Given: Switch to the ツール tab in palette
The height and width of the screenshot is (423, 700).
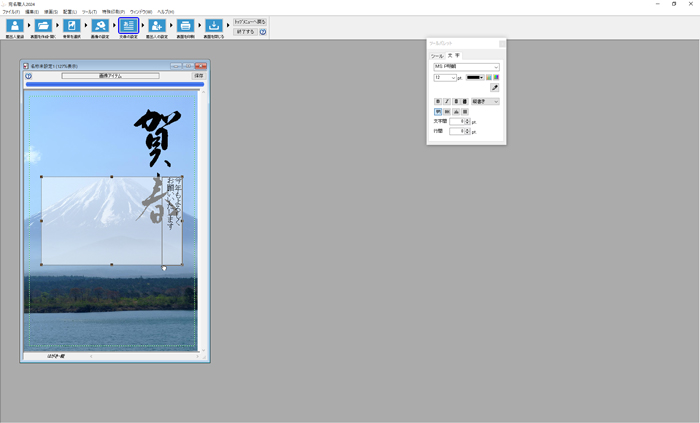Looking at the screenshot, I should [437, 56].
